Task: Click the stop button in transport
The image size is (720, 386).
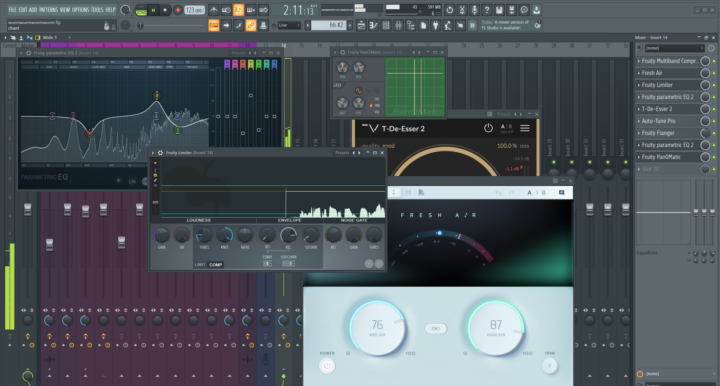Action: coord(165,10)
